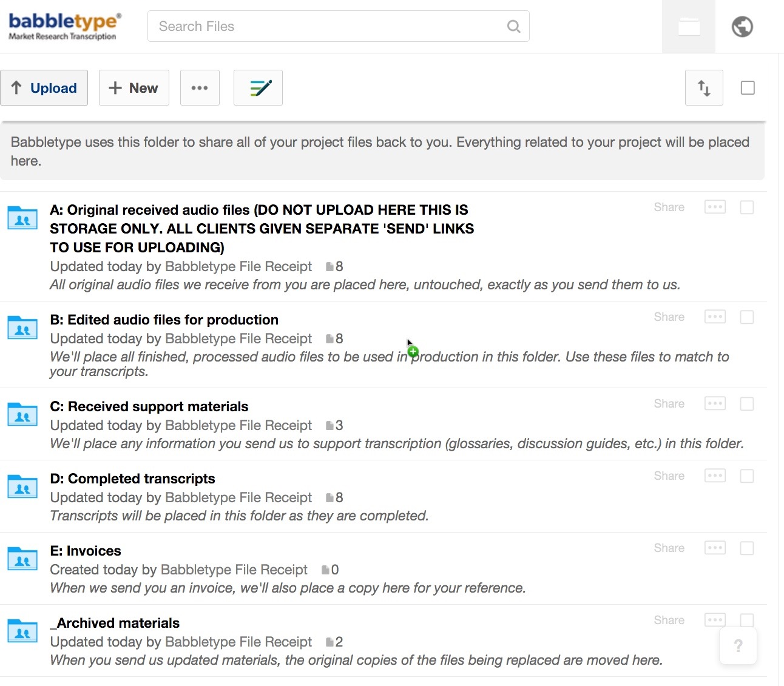This screenshot has width=784, height=686.
Task: Select checkbox for Received support materials
Action: 747,404
